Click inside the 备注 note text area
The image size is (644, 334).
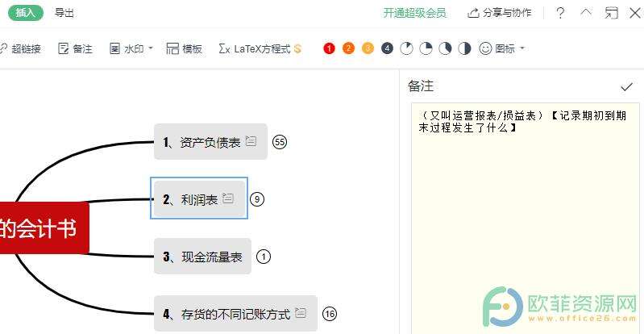[526, 218]
